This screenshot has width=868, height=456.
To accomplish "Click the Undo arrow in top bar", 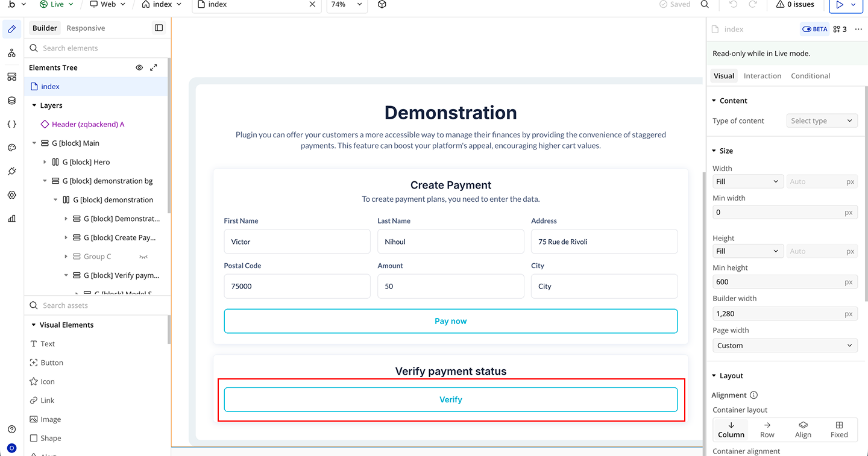I will (733, 4).
